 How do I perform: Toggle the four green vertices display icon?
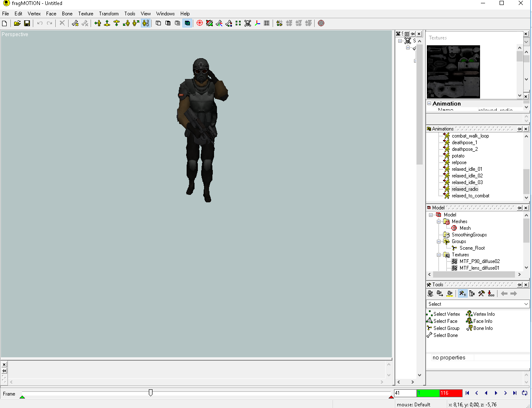238,23
